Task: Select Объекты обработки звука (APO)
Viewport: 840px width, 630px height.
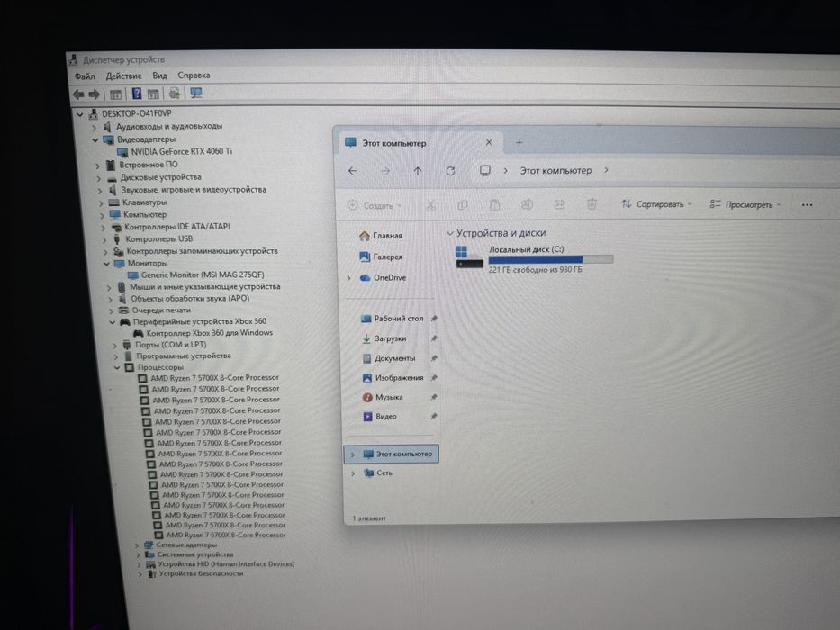Action: click(x=190, y=299)
